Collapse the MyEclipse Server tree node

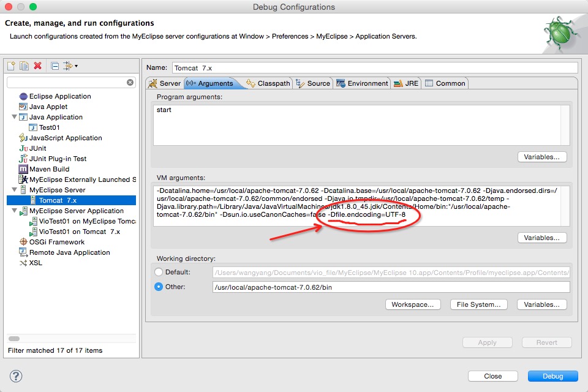[14, 190]
